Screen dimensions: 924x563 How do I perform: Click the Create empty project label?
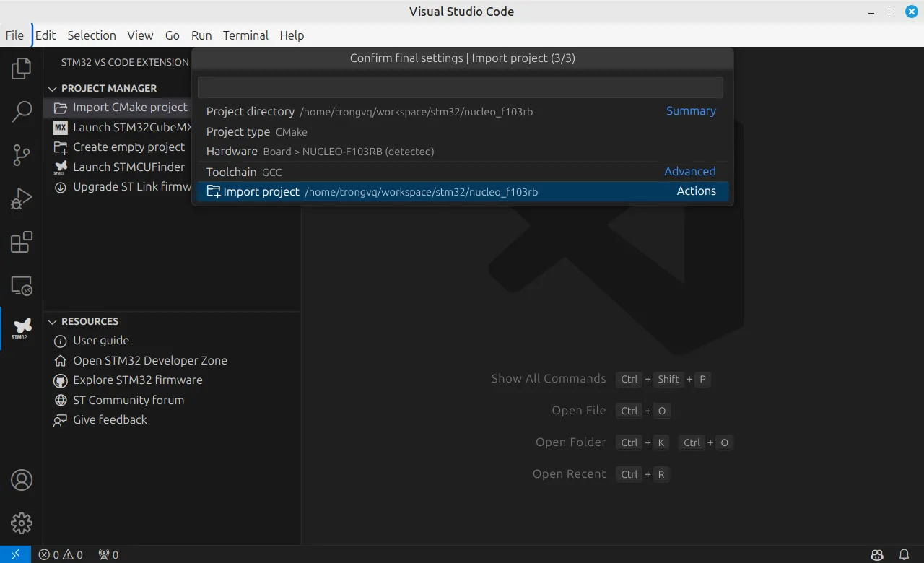pos(129,147)
